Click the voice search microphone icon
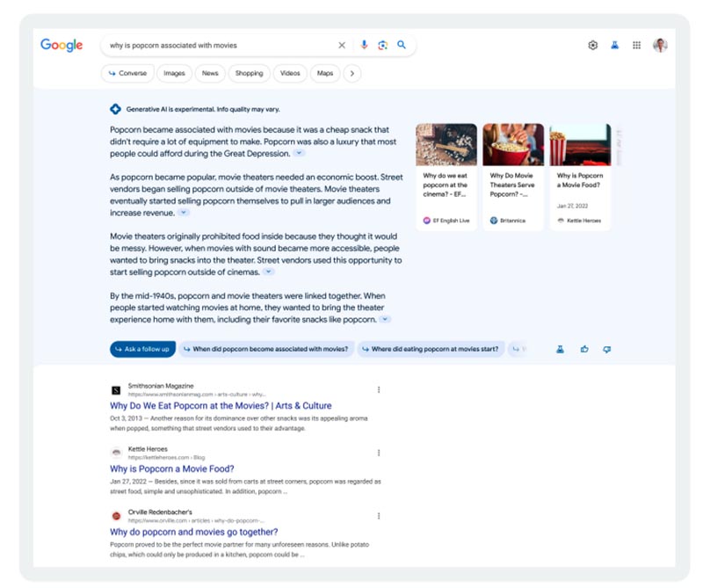The image size is (703, 588). click(364, 46)
